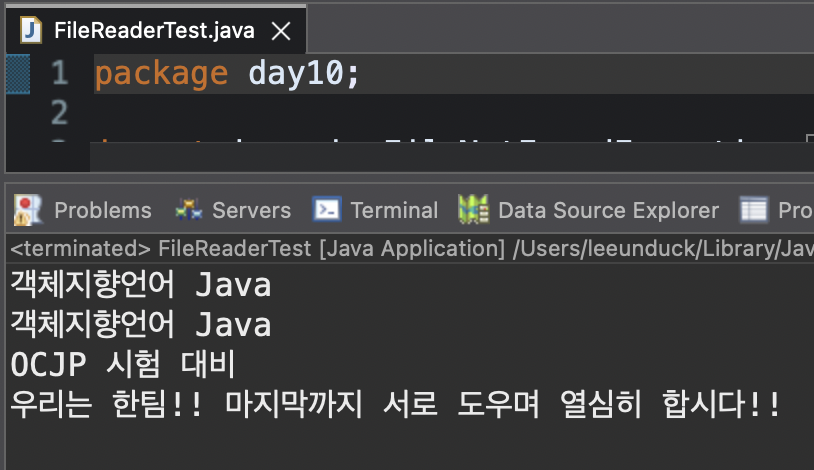Open the Problems view tab
This screenshot has width=814, height=470.
(x=83, y=210)
